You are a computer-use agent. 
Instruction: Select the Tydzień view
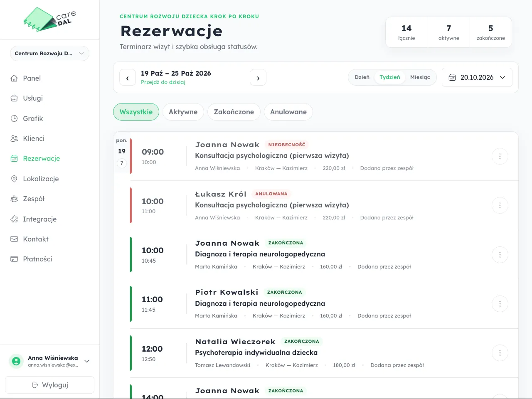[390, 77]
